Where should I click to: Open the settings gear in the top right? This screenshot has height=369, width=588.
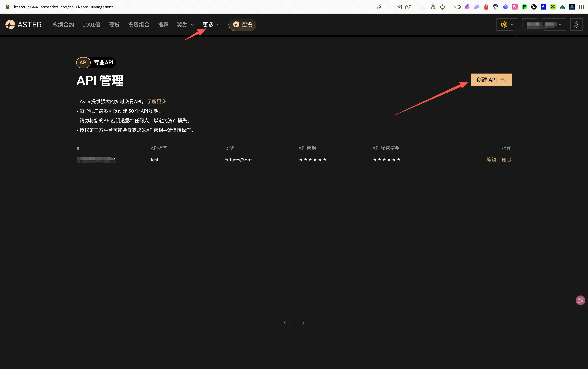pyautogui.click(x=576, y=24)
